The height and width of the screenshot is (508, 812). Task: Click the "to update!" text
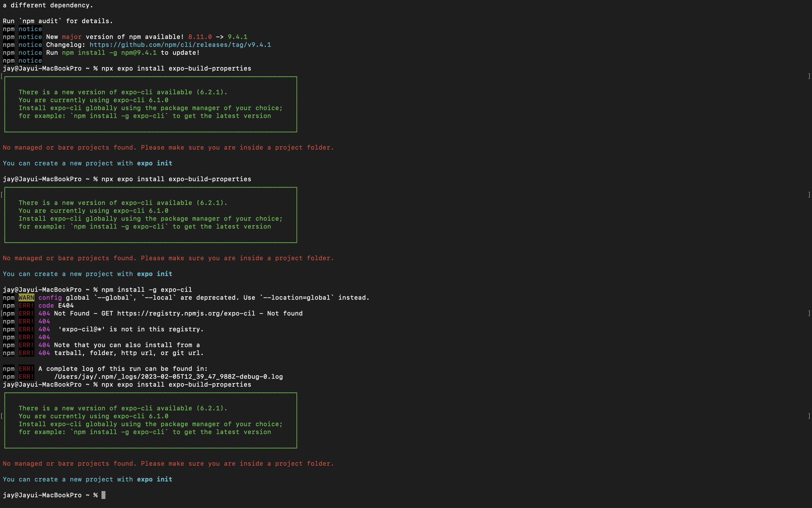point(180,53)
